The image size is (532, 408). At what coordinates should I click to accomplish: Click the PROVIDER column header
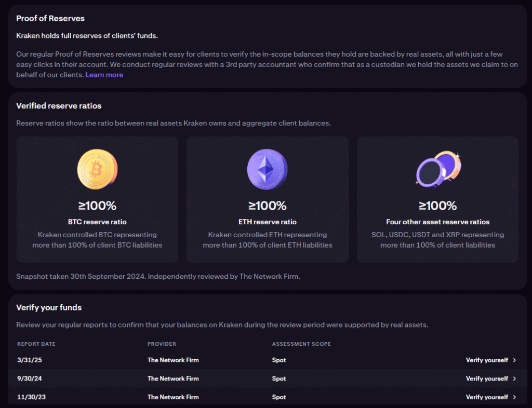click(162, 344)
